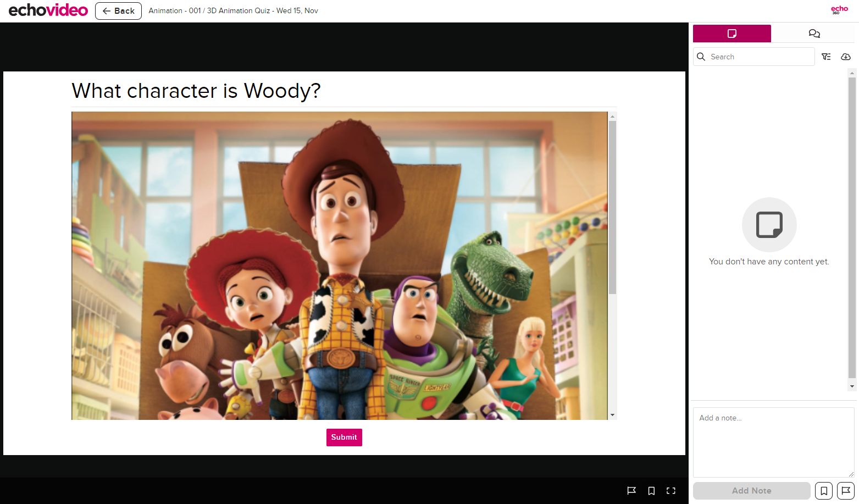The width and height of the screenshot is (859, 504).
Task: Click the quiz image scroll down arrow
Action: 612,416
